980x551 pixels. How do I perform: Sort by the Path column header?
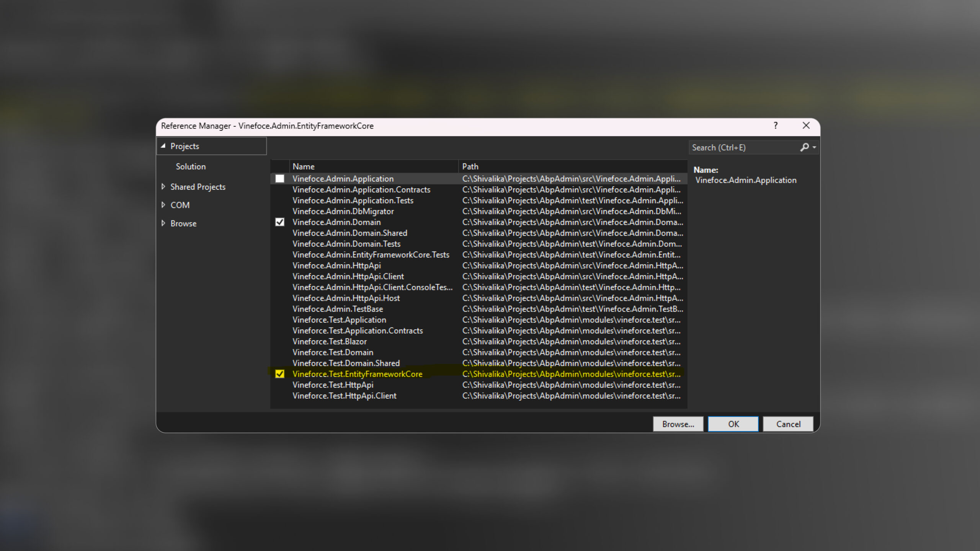click(x=573, y=166)
